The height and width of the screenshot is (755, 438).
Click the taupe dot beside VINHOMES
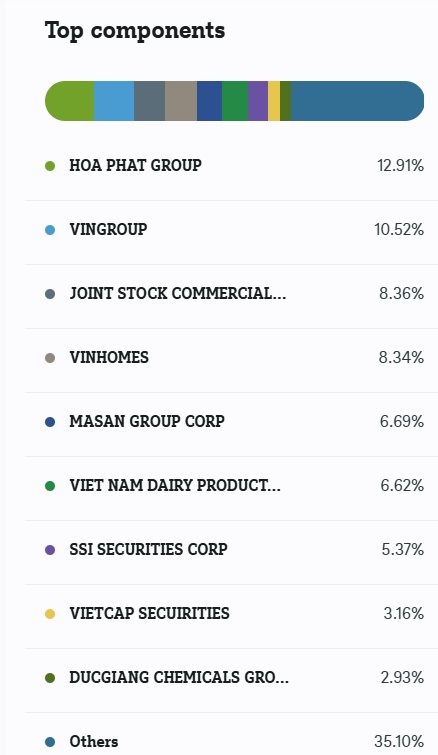point(50,358)
